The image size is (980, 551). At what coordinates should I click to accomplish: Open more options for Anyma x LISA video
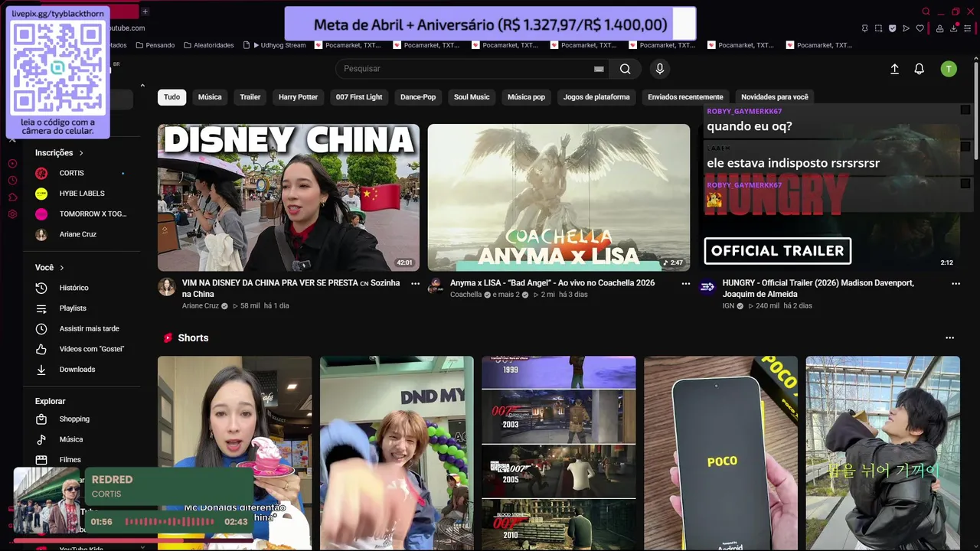[685, 283]
